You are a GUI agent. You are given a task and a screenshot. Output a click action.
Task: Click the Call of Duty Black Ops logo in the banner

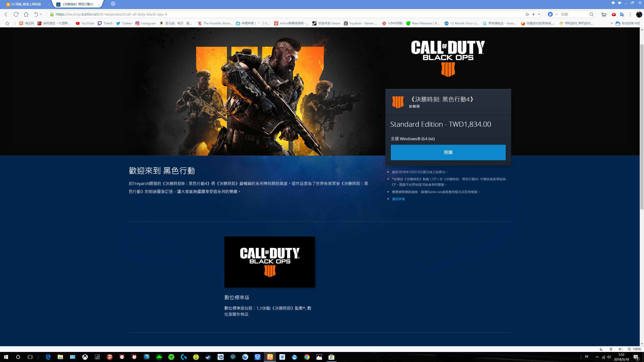pyautogui.click(x=448, y=59)
